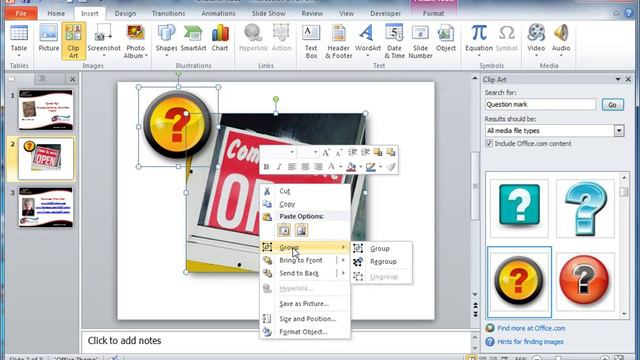Screen dimensions: 640x360
Task: Open font color dropdown arrow
Action: (x=340, y=167)
